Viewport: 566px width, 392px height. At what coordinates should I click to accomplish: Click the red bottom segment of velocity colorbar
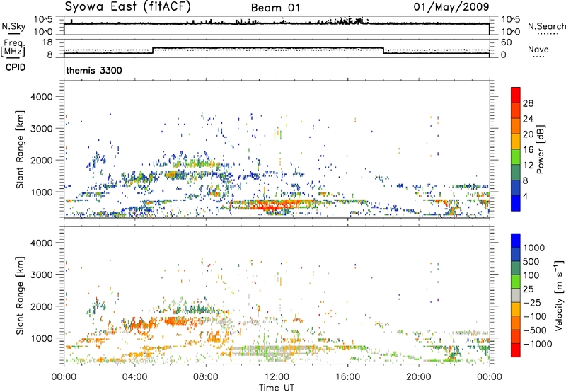click(x=516, y=350)
